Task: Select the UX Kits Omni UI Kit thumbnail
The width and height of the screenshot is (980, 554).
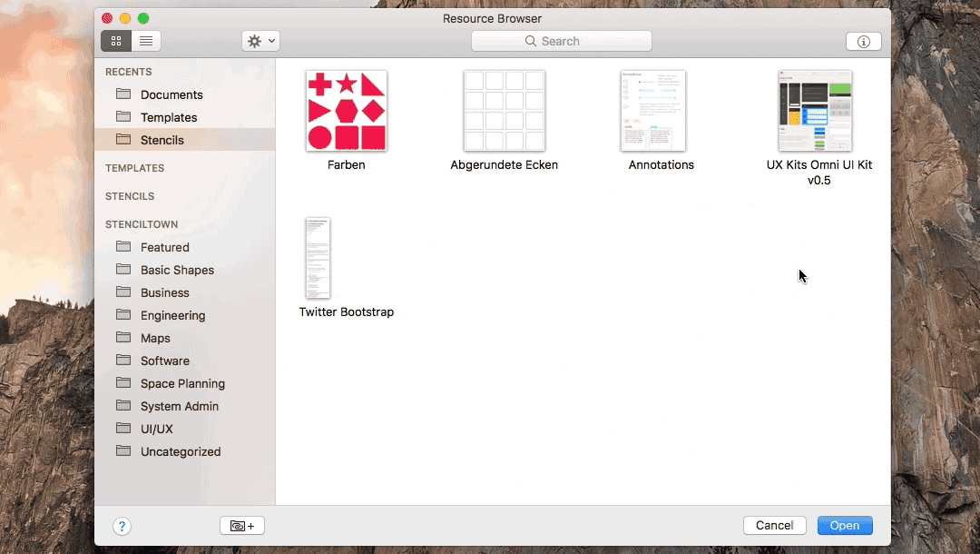Action: click(x=815, y=111)
